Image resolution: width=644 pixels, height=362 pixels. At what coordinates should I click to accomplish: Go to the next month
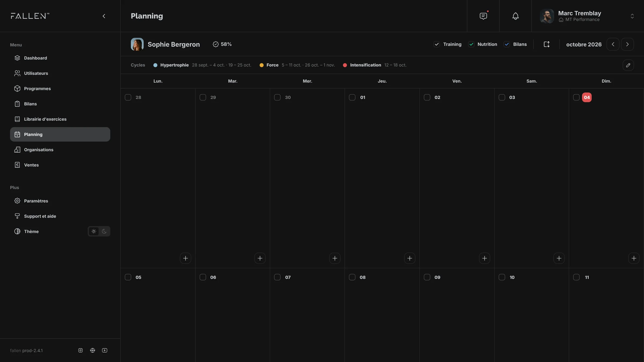coord(627,44)
